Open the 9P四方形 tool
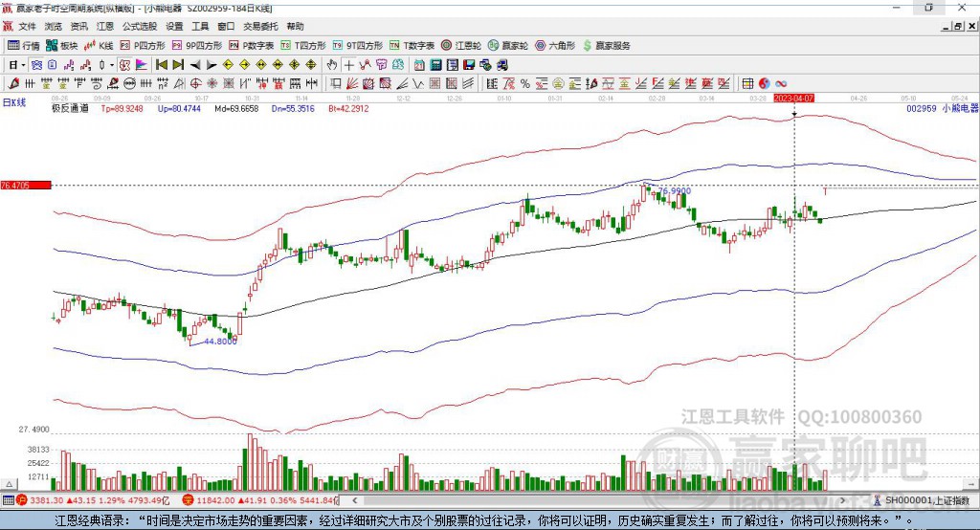Screen dimensions: 980x530 click(197, 46)
